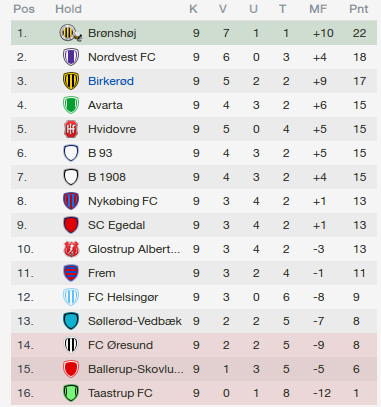Select the Glostrup Albertslund club logo

[71, 249]
